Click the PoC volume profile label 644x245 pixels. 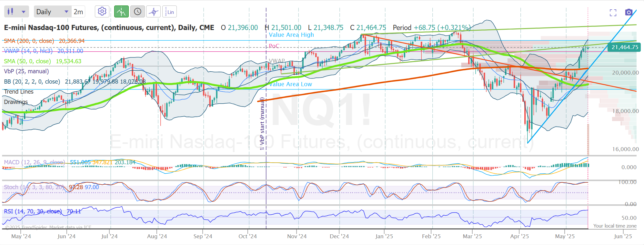click(x=274, y=46)
